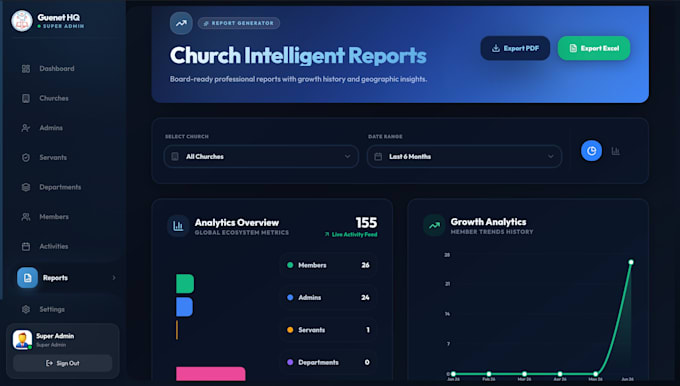Switch to bar chart view

[615, 151]
